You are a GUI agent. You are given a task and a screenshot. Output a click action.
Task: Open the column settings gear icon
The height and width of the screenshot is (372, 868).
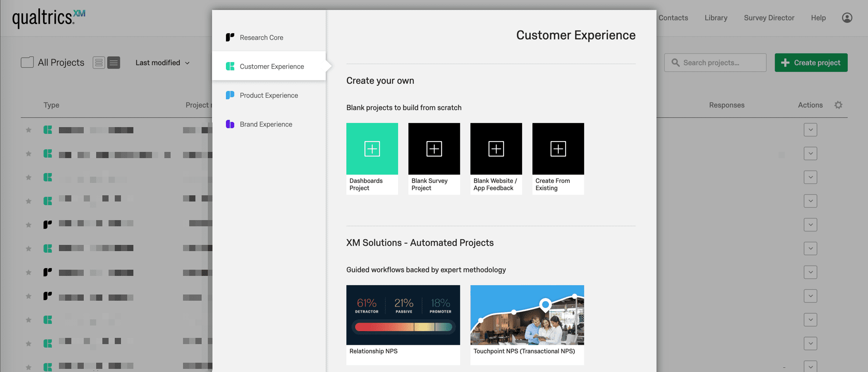tap(839, 105)
